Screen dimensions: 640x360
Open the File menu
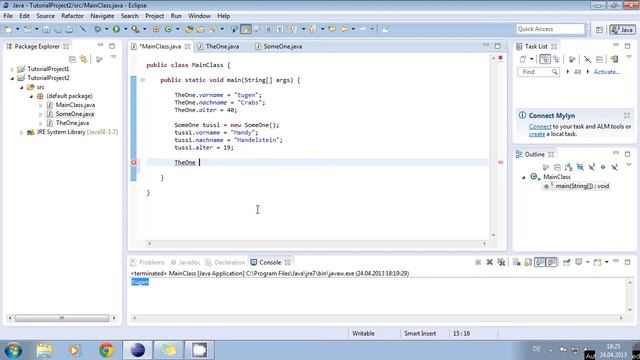click(8, 16)
